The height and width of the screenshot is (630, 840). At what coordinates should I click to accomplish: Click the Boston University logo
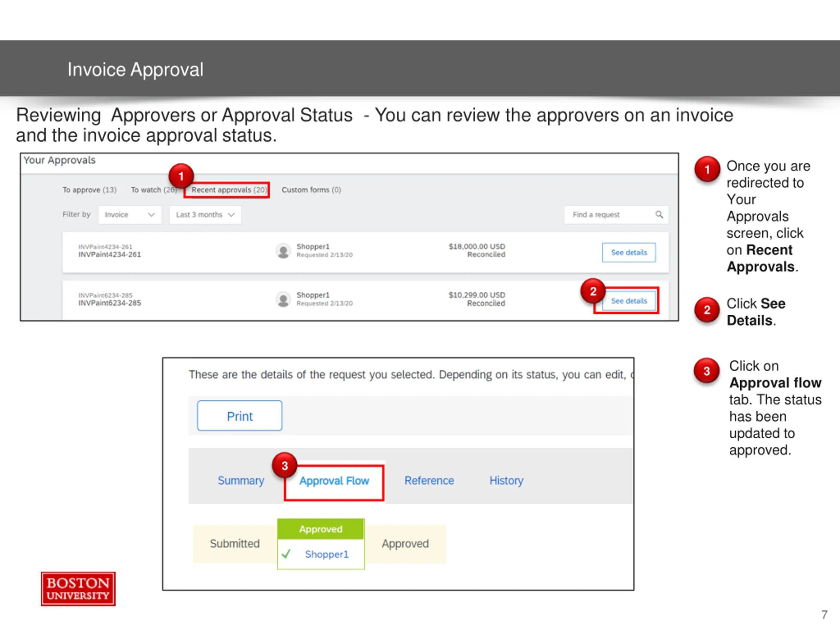78,589
